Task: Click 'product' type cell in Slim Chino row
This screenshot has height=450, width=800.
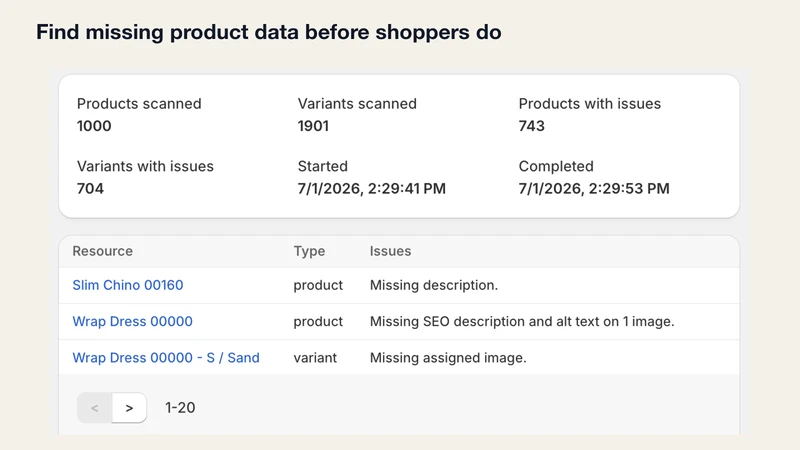Action: click(318, 285)
